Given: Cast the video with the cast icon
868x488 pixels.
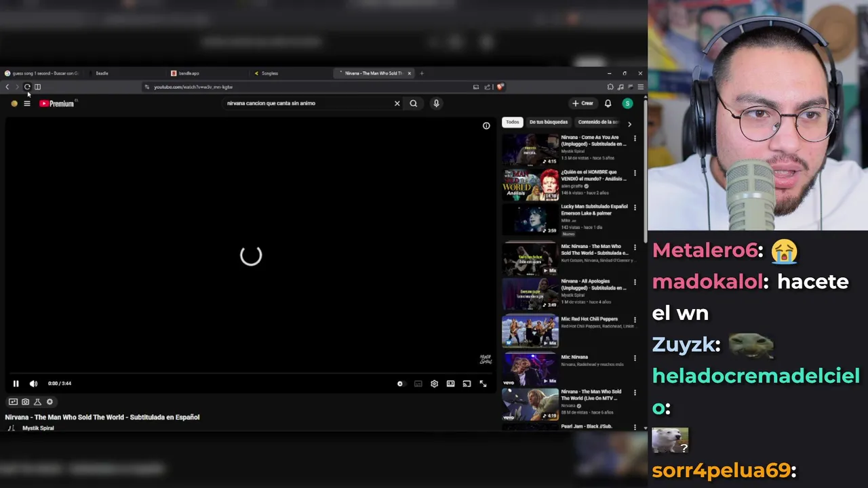Looking at the screenshot, I should pos(467,384).
